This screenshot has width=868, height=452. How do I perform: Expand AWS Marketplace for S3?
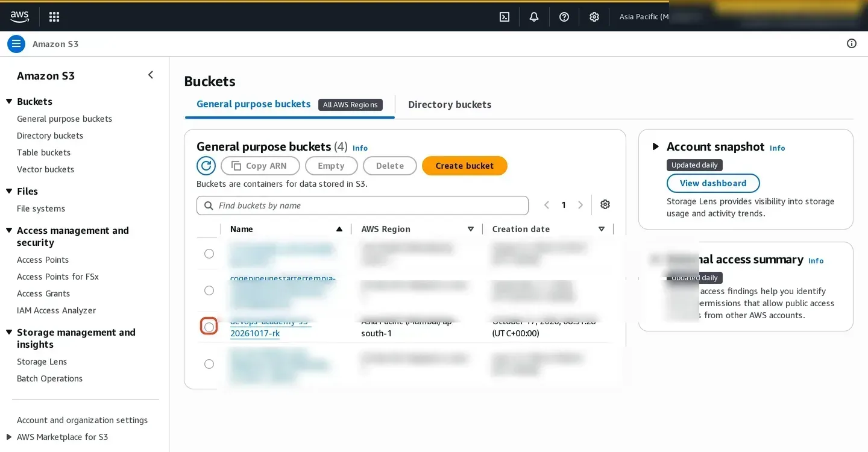tap(9, 437)
